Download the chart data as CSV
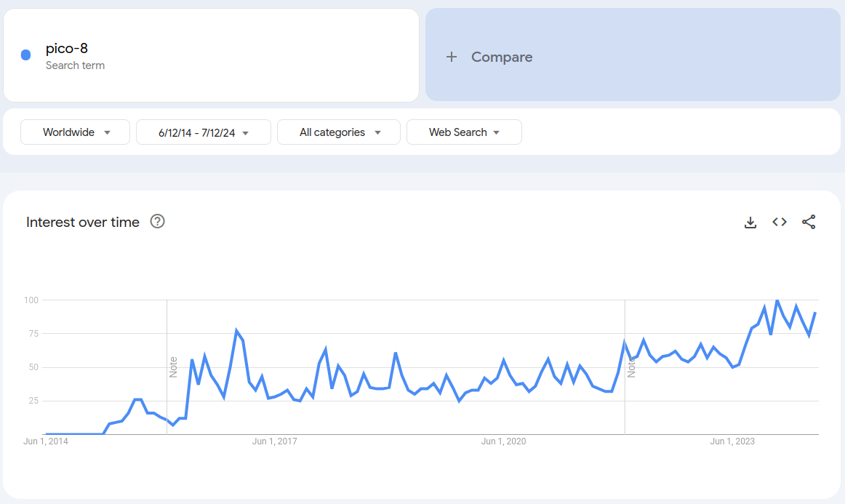 (x=750, y=223)
